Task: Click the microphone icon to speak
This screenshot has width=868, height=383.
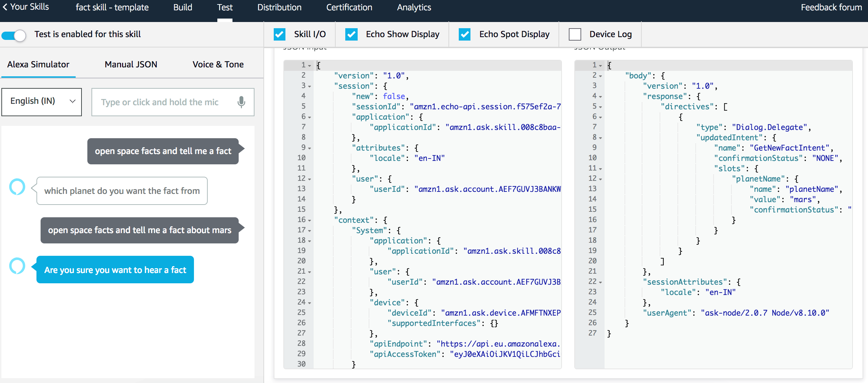Action: point(241,102)
